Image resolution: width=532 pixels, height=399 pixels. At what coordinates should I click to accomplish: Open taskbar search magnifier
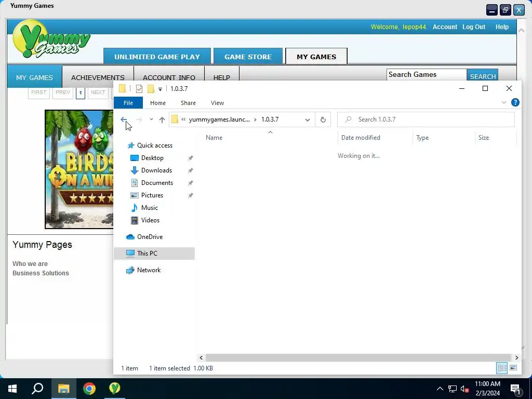[x=37, y=389]
